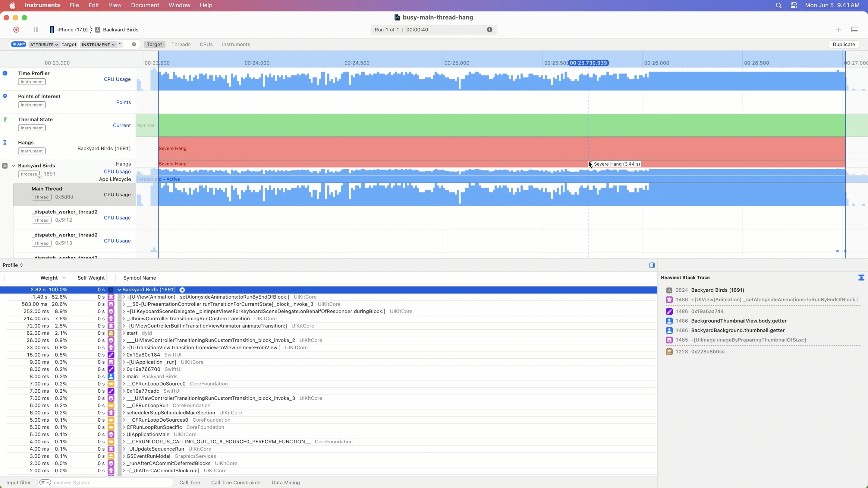Image resolution: width=868 pixels, height=488 pixels.
Task: Switch to the Threads tab
Action: pyautogui.click(x=181, y=45)
